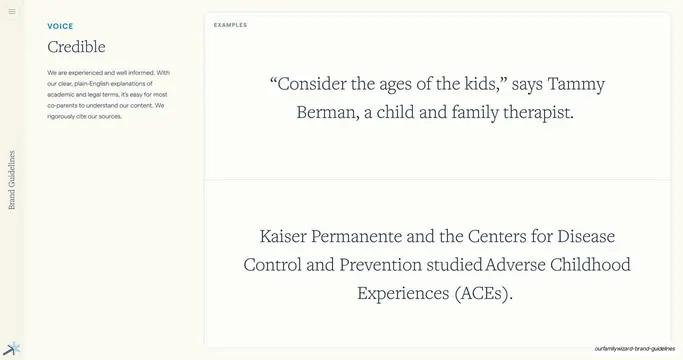Click the Credible heading

point(76,47)
